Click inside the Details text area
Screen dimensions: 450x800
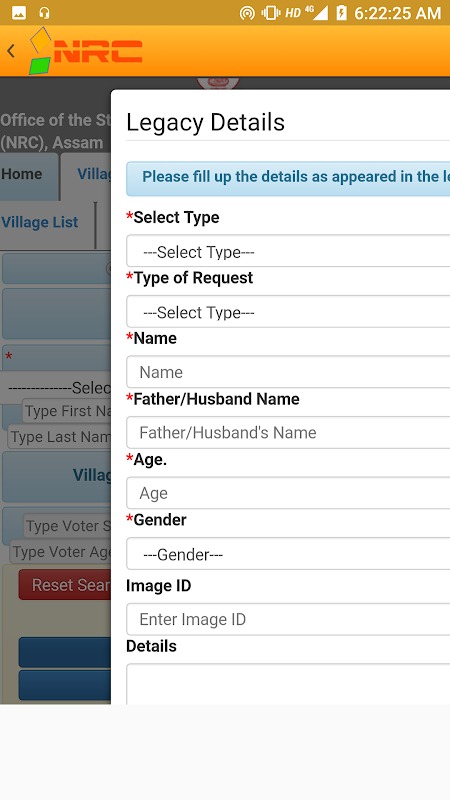click(x=288, y=684)
